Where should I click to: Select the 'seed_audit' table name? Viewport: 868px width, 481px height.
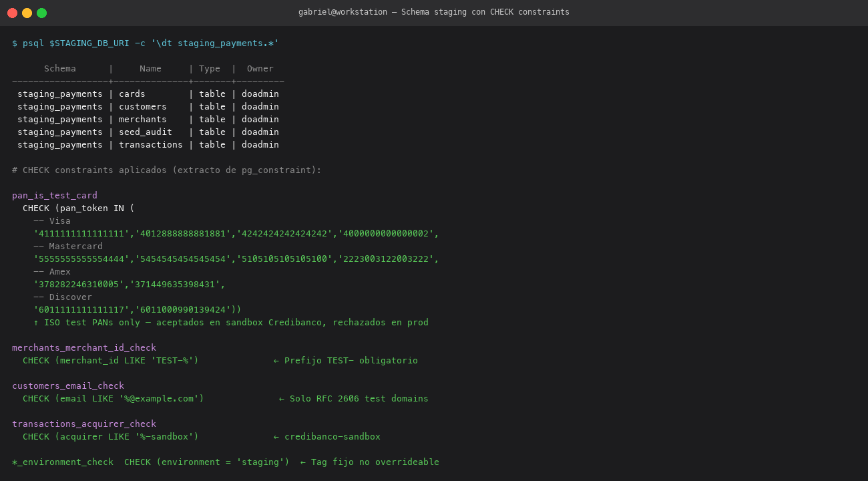(146, 132)
